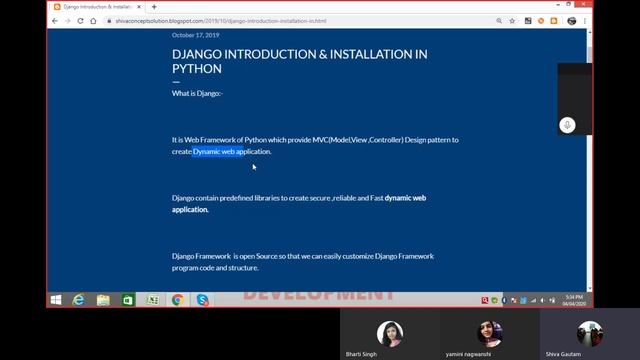
Task: Click the bold 'dynamic web application.' phrase
Action: coord(299,204)
